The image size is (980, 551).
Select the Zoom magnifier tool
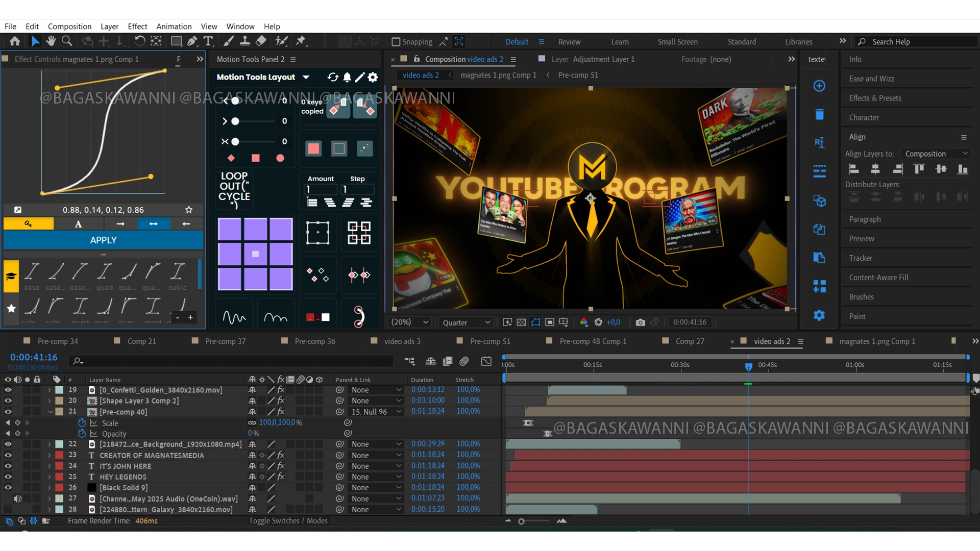point(67,41)
